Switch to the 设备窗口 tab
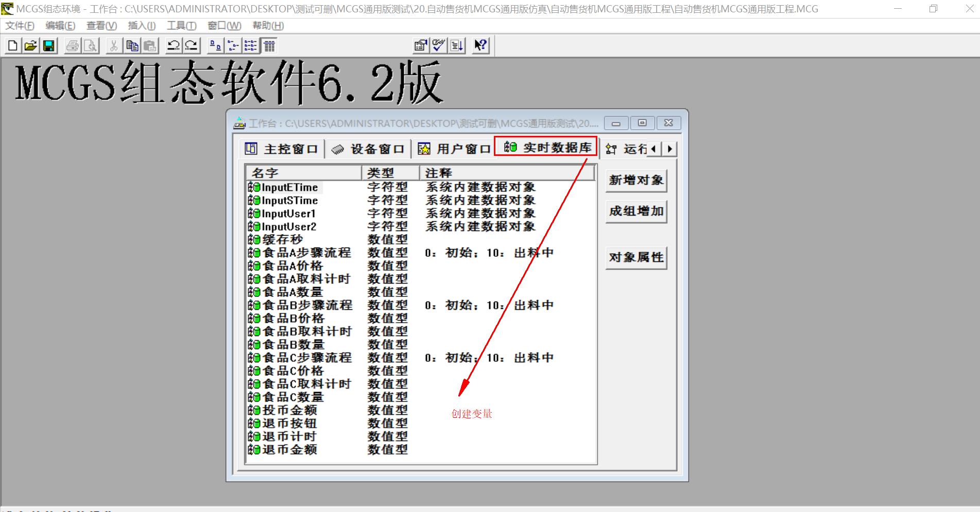980x512 pixels. click(x=368, y=149)
